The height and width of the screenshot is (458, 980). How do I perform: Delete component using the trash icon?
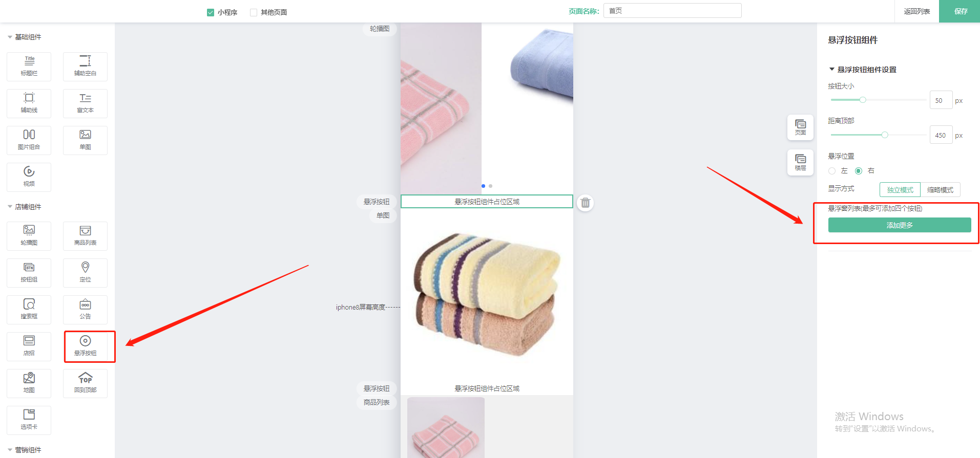585,203
